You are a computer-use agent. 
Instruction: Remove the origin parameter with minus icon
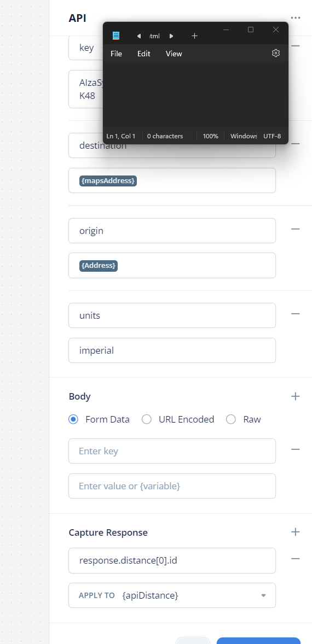295,229
